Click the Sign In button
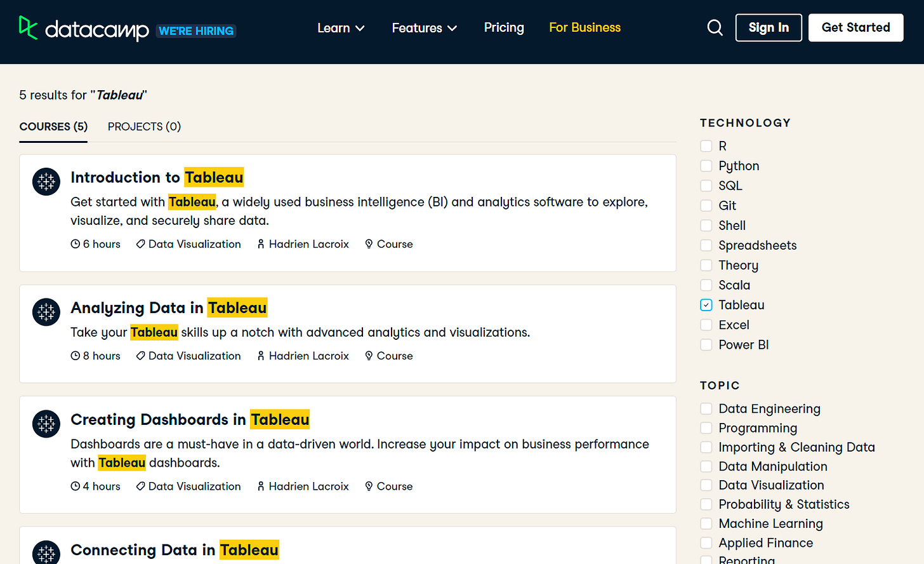The width and height of the screenshot is (924, 564). tap(769, 27)
